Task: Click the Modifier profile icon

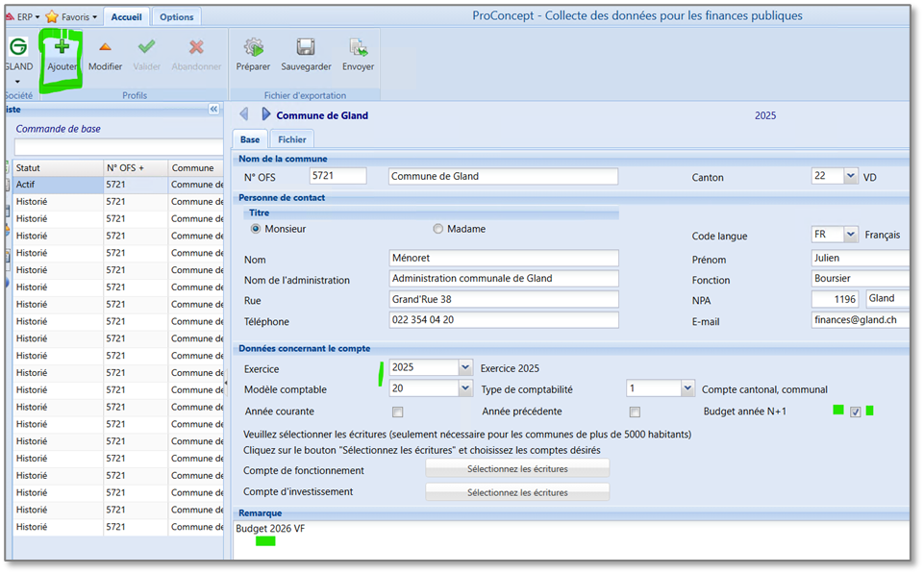Action: pyautogui.click(x=105, y=48)
